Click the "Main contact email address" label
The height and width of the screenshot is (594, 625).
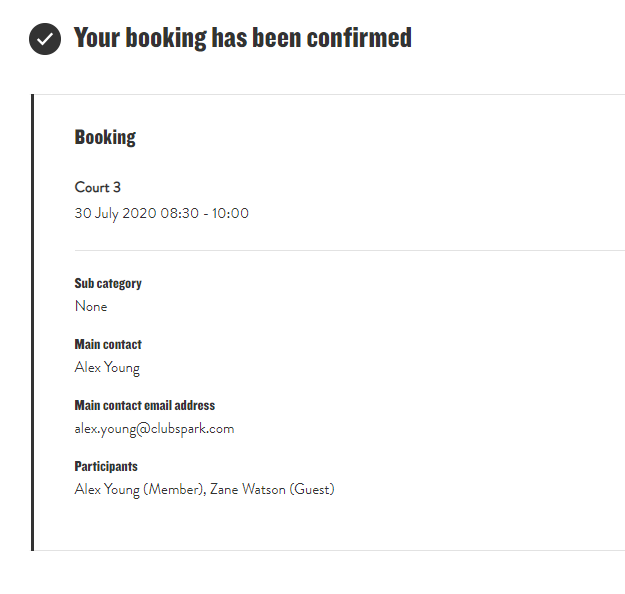click(x=145, y=405)
